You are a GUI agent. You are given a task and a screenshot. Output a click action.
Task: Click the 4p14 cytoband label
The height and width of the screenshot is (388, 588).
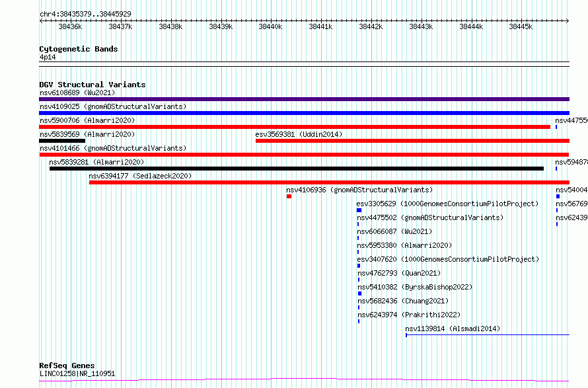(48, 58)
